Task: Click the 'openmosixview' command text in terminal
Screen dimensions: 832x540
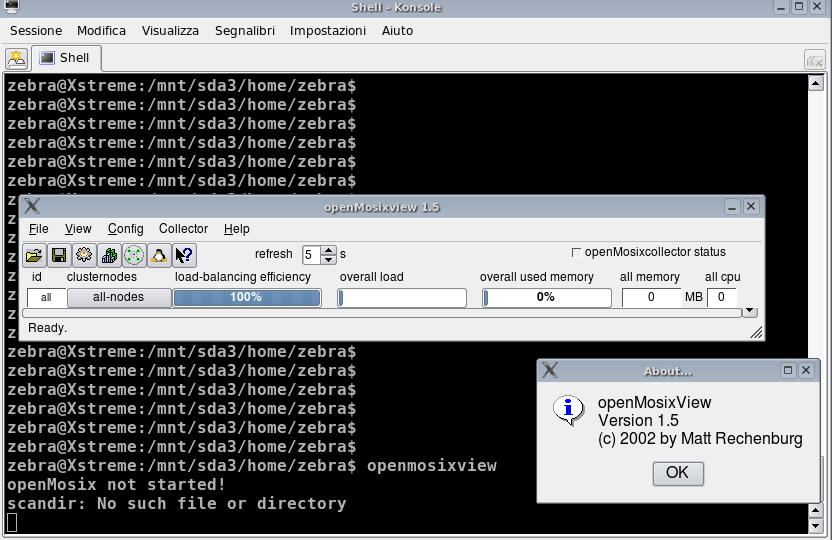Action: coord(432,466)
